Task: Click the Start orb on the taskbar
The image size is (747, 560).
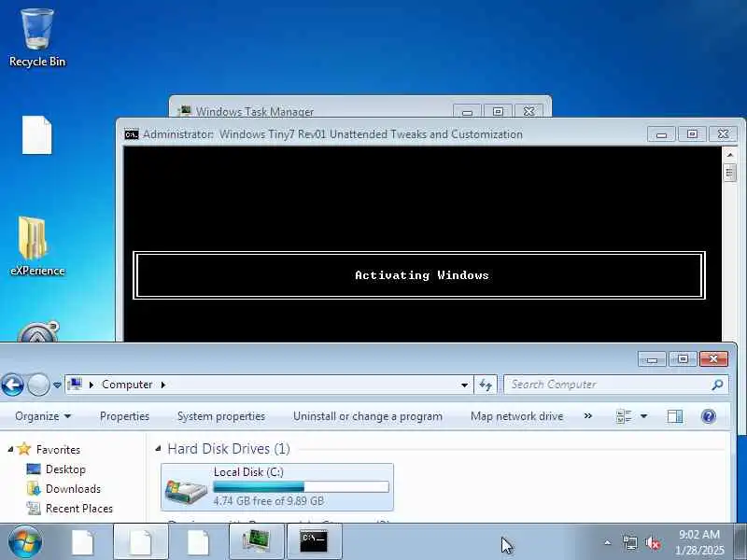Action: (24, 542)
